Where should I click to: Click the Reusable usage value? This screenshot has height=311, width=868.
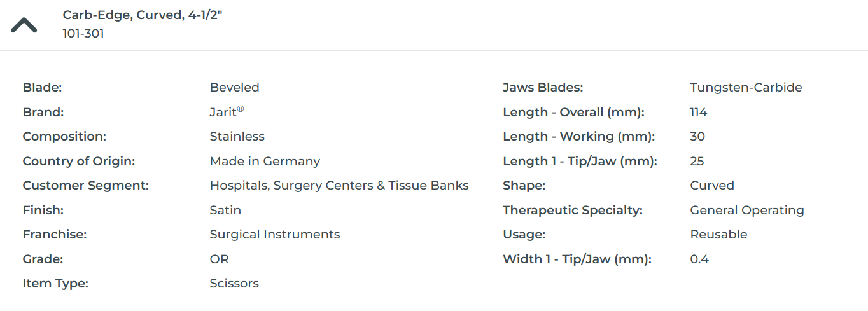pos(718,235)
